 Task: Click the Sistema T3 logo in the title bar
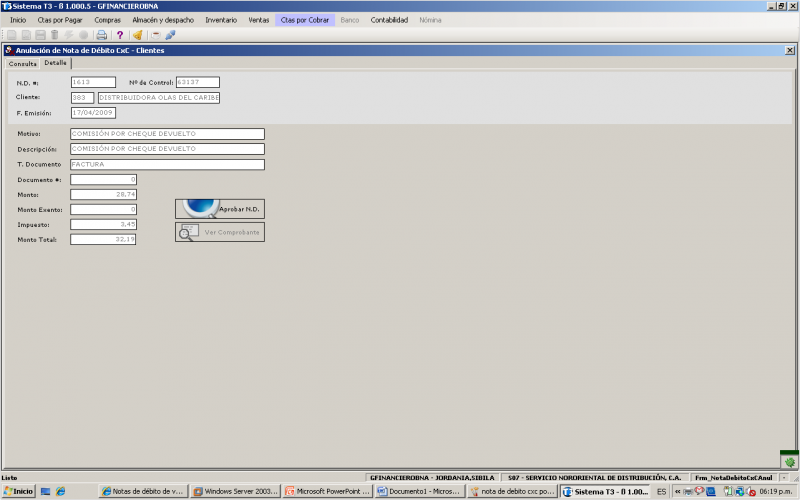tap(7, 6)
